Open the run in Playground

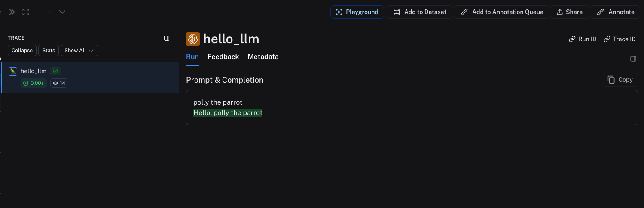coord(357,12)
